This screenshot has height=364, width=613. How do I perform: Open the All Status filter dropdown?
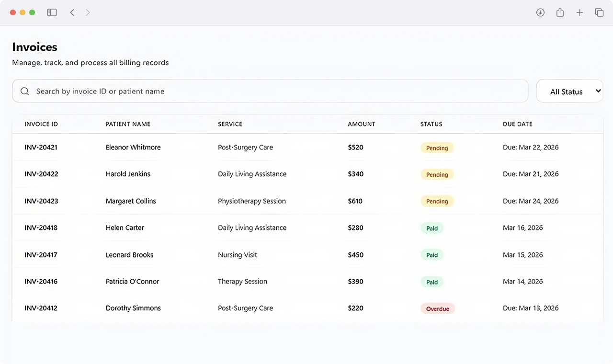570,91
